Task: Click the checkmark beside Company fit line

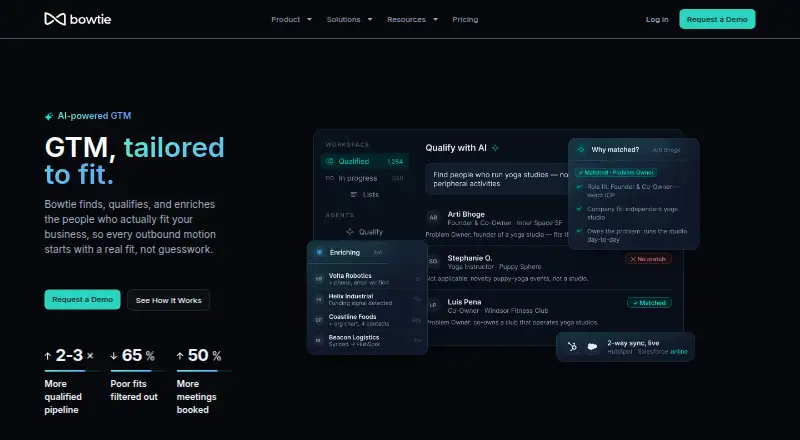Action: point(579,209)
